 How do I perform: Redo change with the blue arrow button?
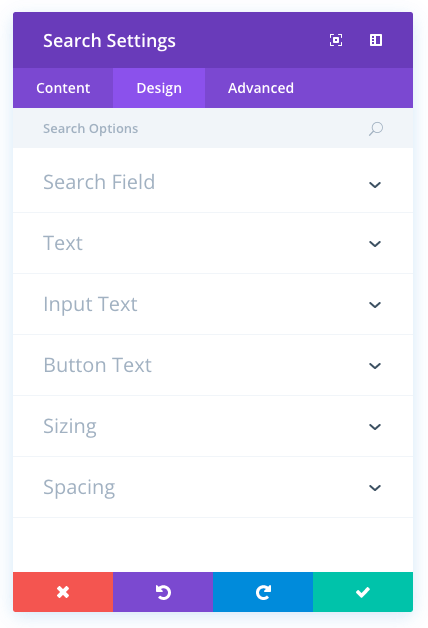(x=263, y=592)
